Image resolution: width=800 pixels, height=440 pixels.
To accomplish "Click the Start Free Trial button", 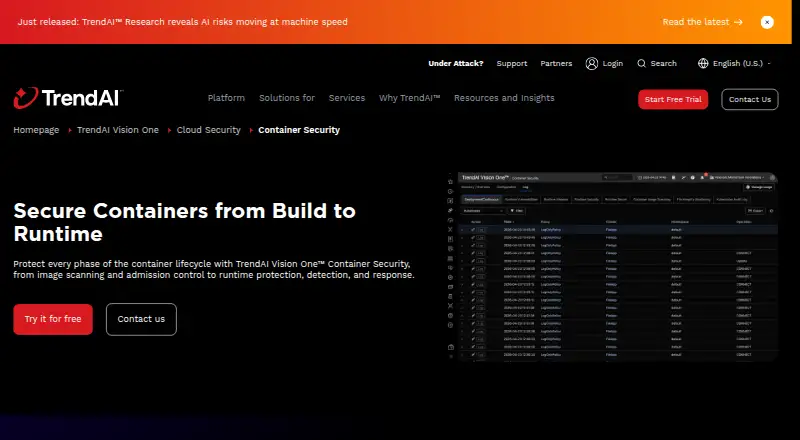I will click(x=673, y=100).
